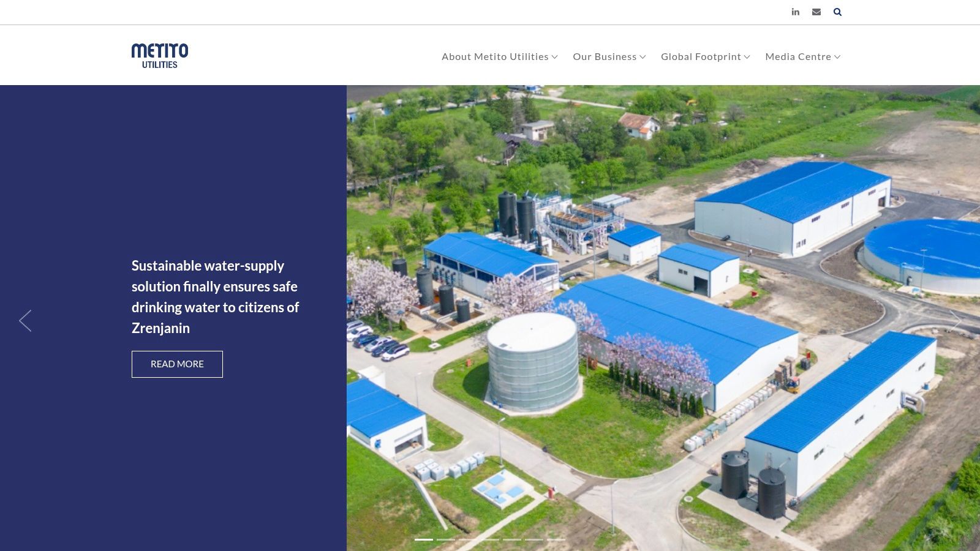
Task: Select the third carousel slide indicator
Action: [x=468, y=539]
